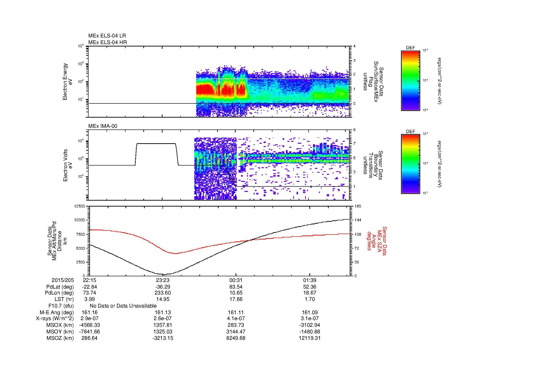Click the 'Electron Volts eV' axis label
The height and width of the screenshot is (392, 555).
(x=67, y=165)
